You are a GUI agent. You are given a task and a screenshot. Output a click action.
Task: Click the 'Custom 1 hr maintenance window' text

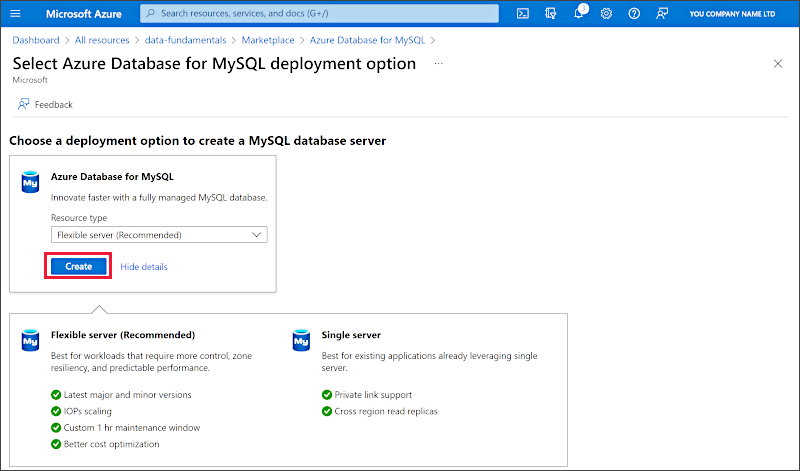pos(132,428)
